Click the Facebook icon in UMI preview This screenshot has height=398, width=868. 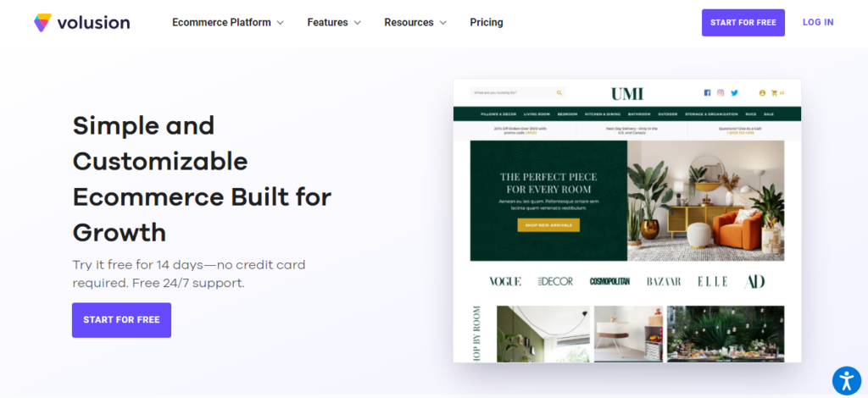pyautogui.click(x=707, y=93)
